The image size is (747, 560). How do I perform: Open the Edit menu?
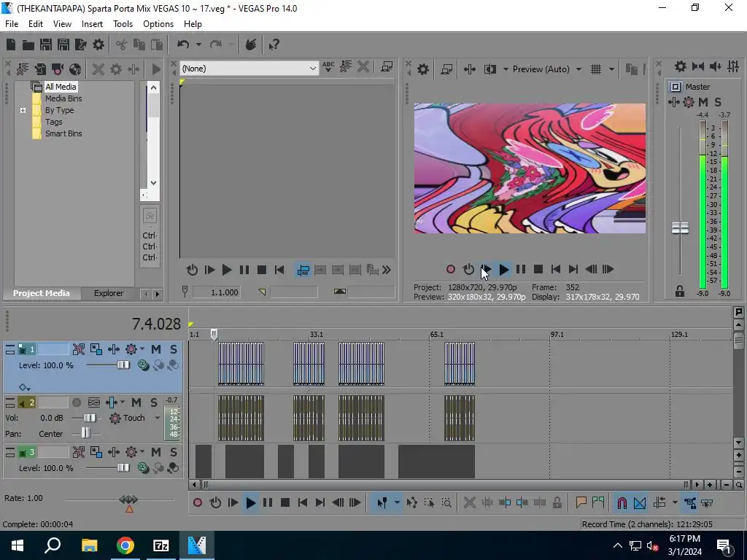(x=35, y=24)
